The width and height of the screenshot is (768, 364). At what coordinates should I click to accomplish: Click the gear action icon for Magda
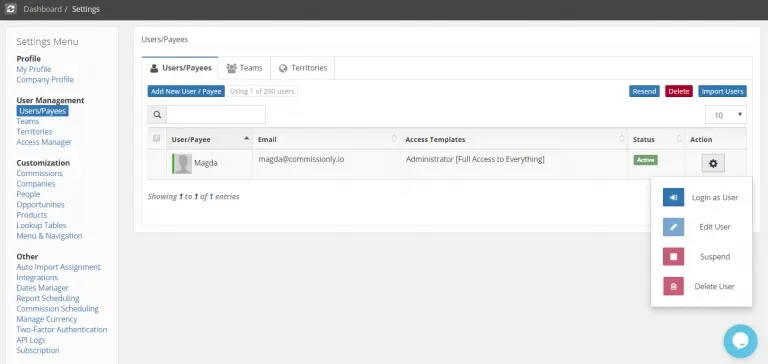(x=713, y=164)
